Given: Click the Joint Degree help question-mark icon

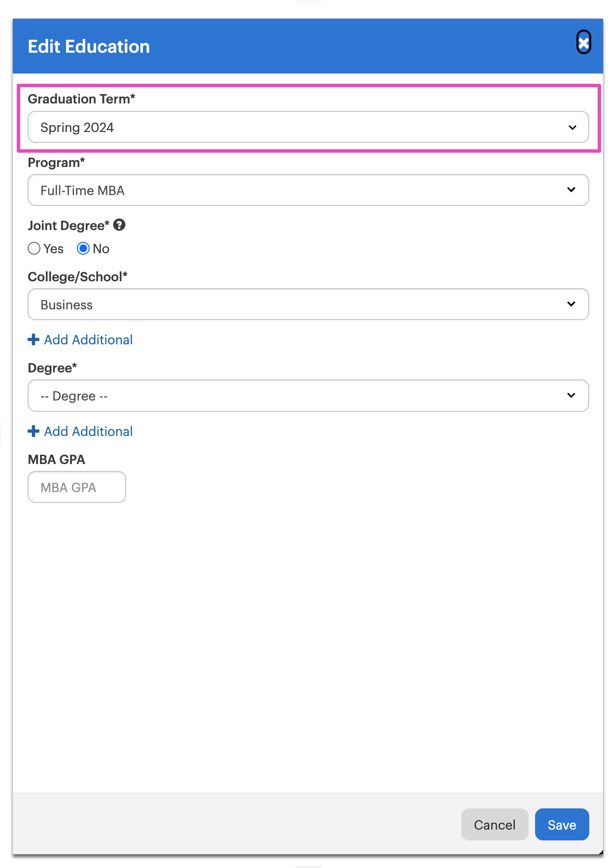Looking at the screenshot, I should point(119,225).
